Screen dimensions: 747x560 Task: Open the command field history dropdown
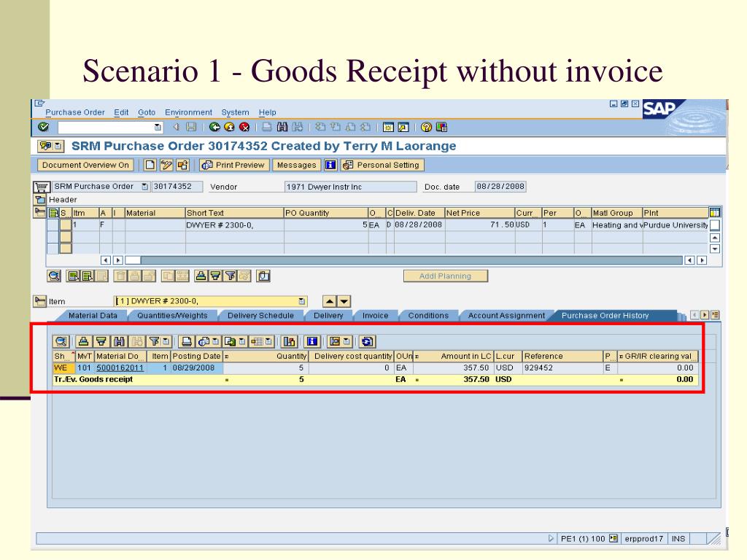pos(158,127)
